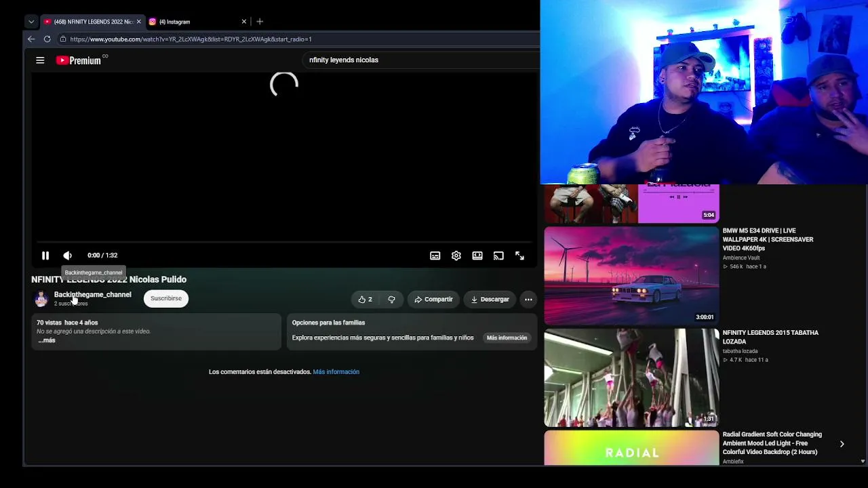Expand the description with ...más
The width and height of the screenshot is (868, 488).
pyautogui.click(x=47, y=340)
